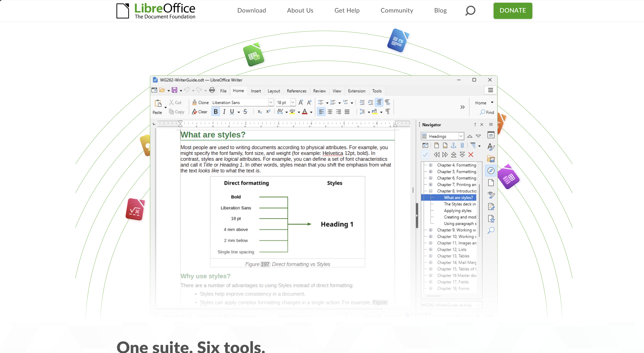The width and height of the screenshot is (644, 353).
Task: Toggle Italic formatting button
Action: tap(224, 112)
